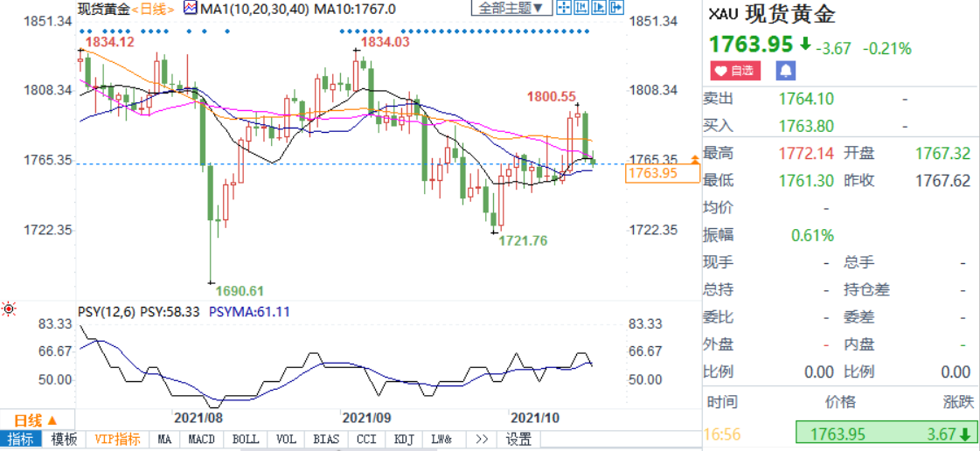Toggle 自选 favorite for spot gold
This screenshot has width=980, height=451.
coord(735,71)
